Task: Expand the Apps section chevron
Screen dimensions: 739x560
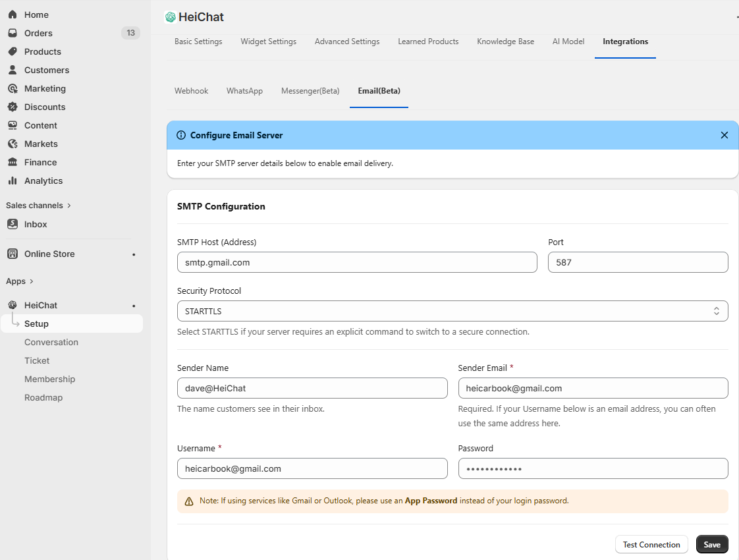Action: pos(31,281)
